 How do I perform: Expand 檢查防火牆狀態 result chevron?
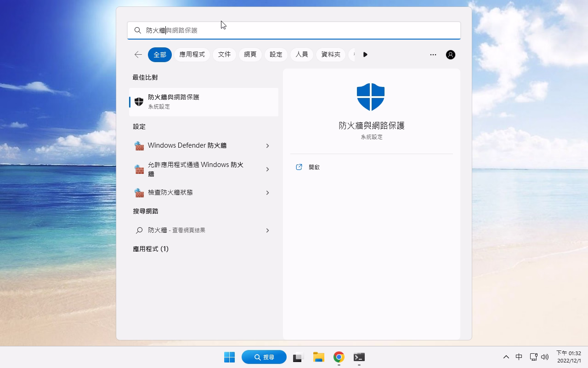coord(267,193)
